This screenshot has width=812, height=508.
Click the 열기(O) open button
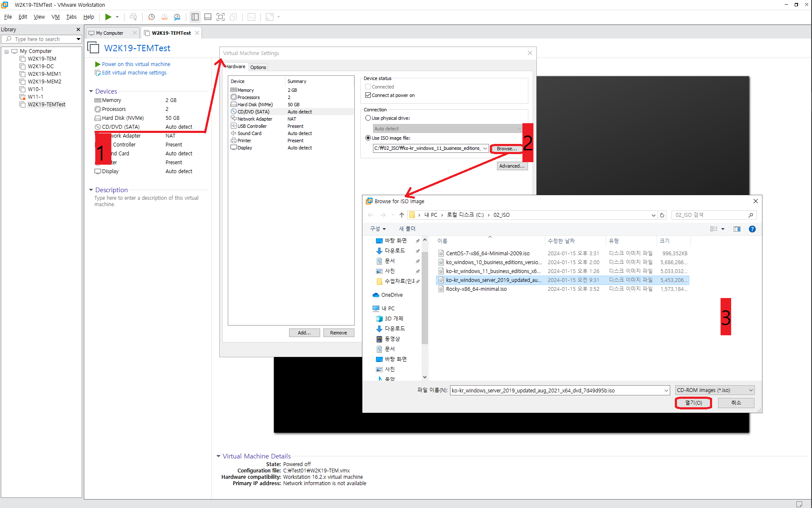point(693,403)
